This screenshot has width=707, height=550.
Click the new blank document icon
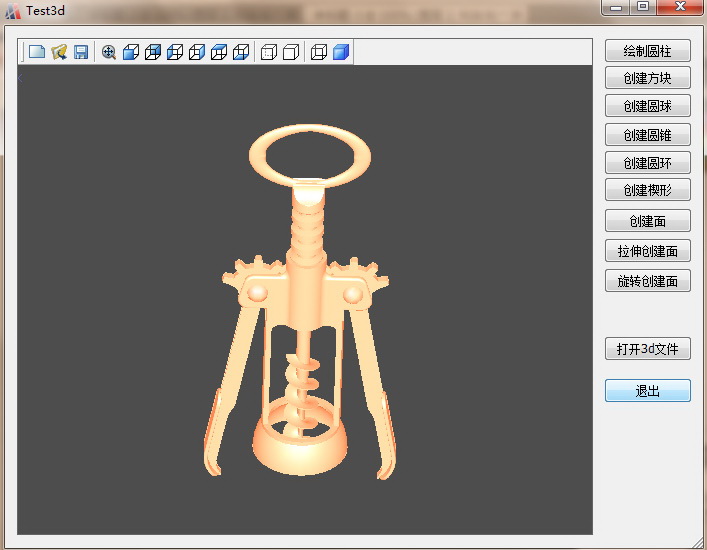(x=37, y=52)
